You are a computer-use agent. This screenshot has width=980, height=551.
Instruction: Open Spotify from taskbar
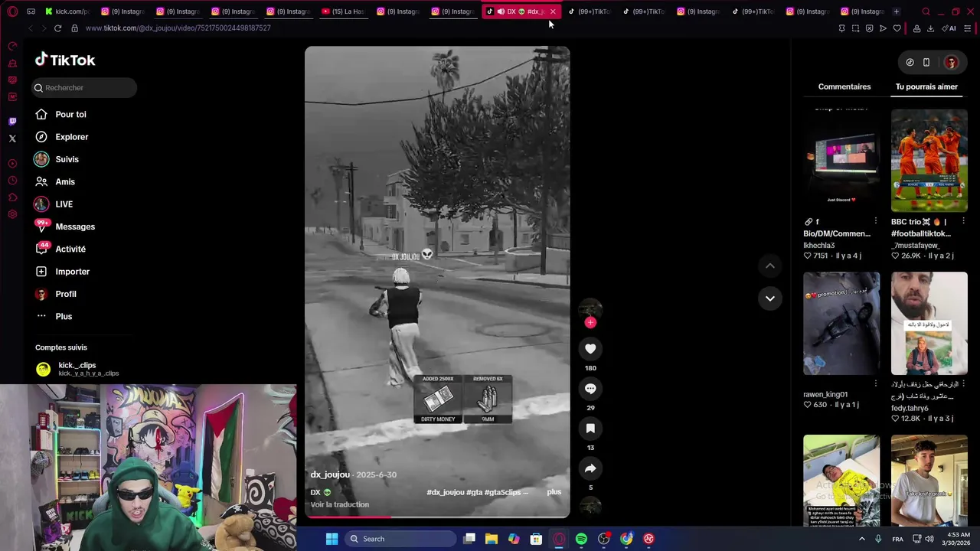[581, 539]
